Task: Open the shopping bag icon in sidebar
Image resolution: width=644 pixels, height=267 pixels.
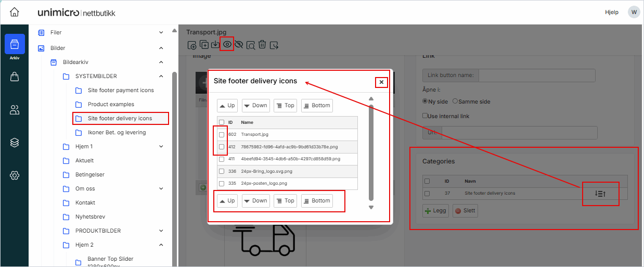Action: pos(15,77)
